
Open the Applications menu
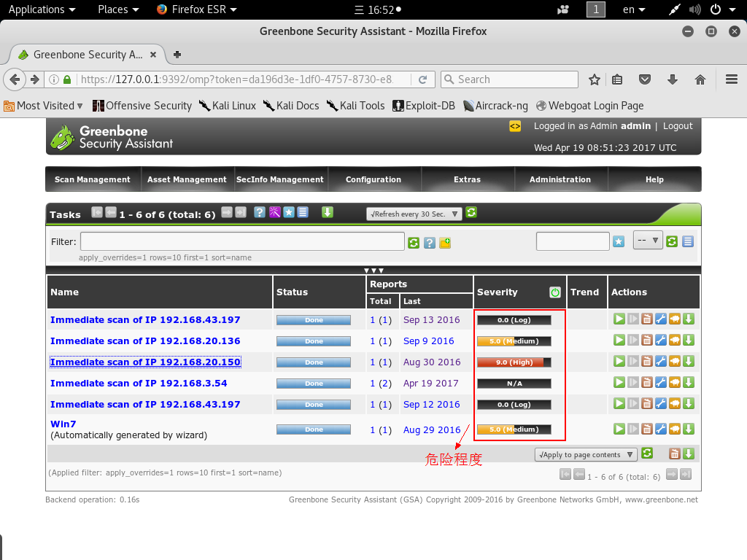tap(42, 9)
